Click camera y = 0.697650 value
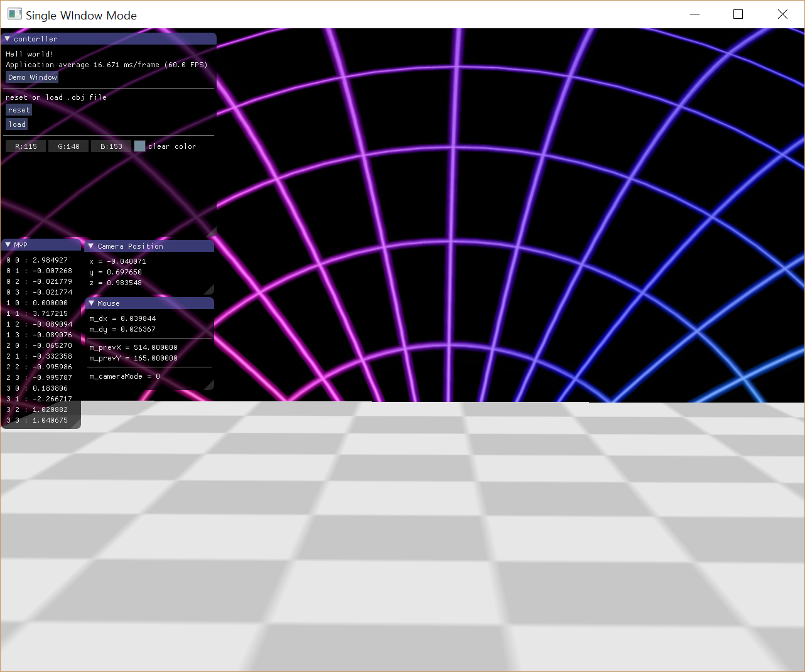The height and width of the screenshot is (672, 805). coord(116,272)
